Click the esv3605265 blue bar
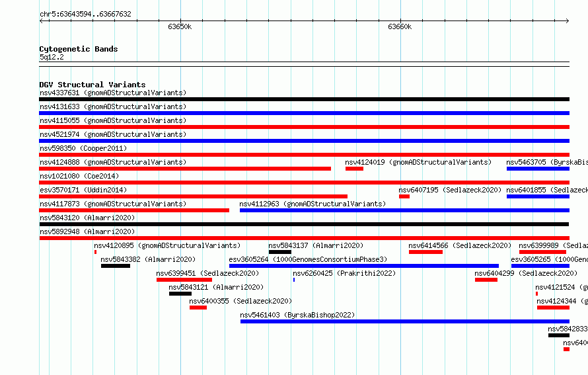The width and height of the screenshot is (588, 375). pos(540,266)
